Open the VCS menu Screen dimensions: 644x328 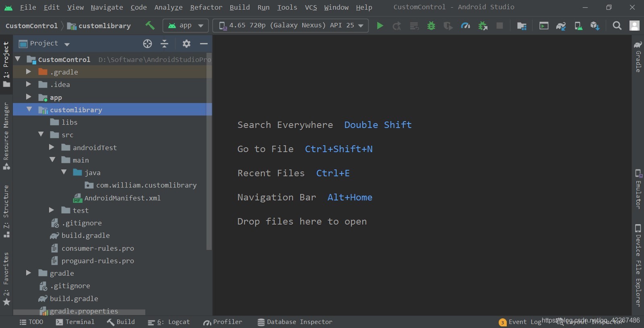311,7
